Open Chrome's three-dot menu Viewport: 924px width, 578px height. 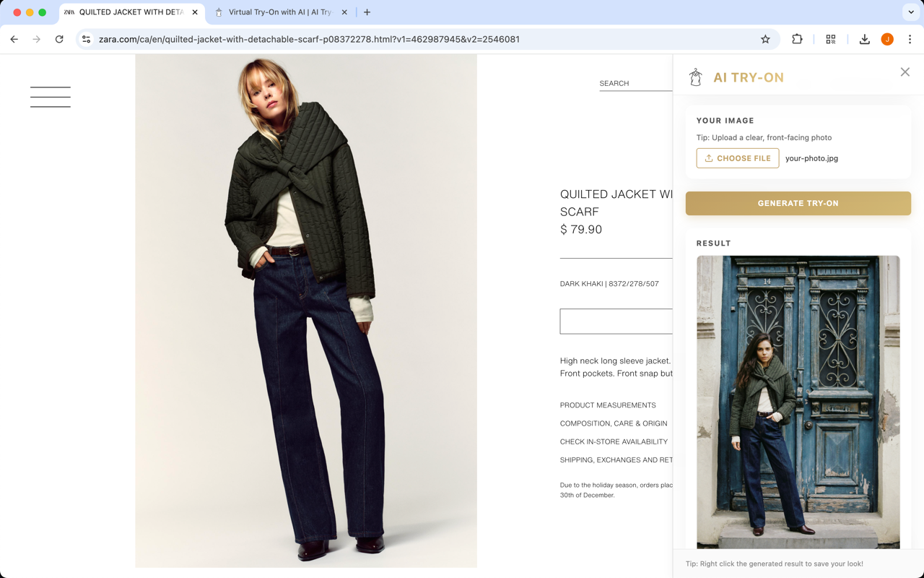[x=910, y=39]
